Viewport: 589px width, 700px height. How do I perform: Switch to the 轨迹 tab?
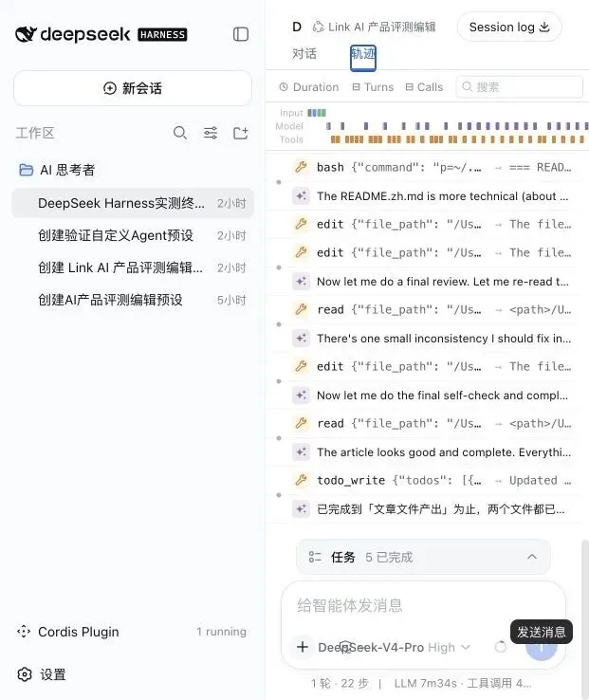363,58
